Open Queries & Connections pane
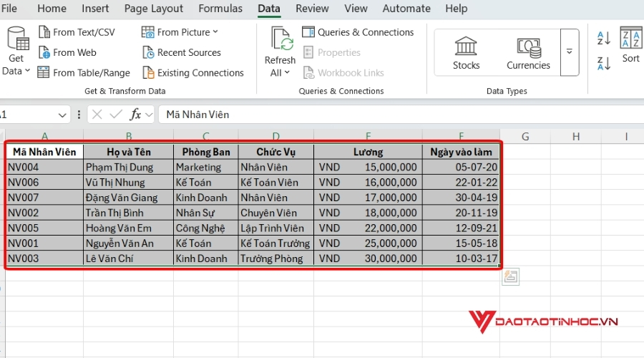Screen dimensions: 644x358 [x=358, y=32]
